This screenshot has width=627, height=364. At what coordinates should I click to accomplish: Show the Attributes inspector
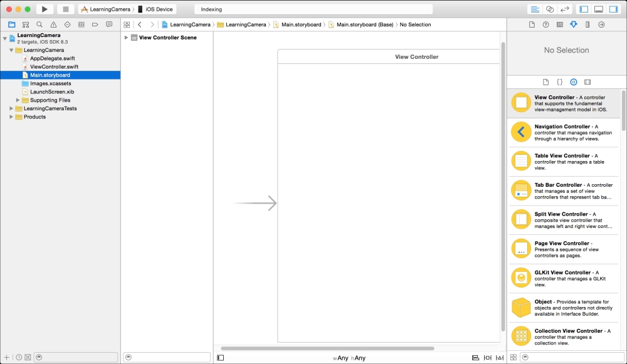pyautogui.click(x=574, y=25)
